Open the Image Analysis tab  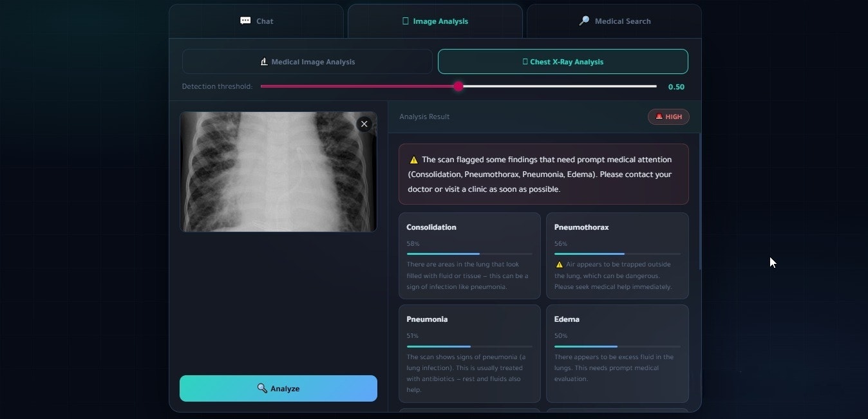click(x=435, y=21)
